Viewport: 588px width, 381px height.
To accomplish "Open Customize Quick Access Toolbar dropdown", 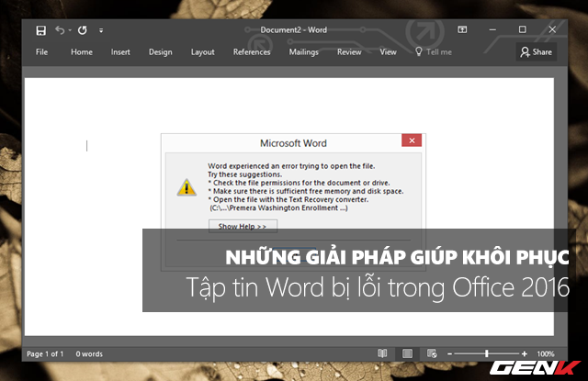I will click(101, 31).
